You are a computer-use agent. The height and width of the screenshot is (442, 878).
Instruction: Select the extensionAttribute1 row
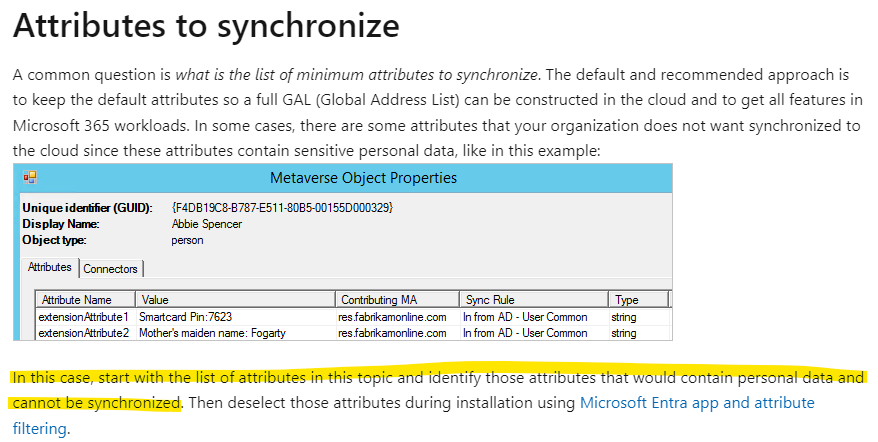tap(353, 317)
